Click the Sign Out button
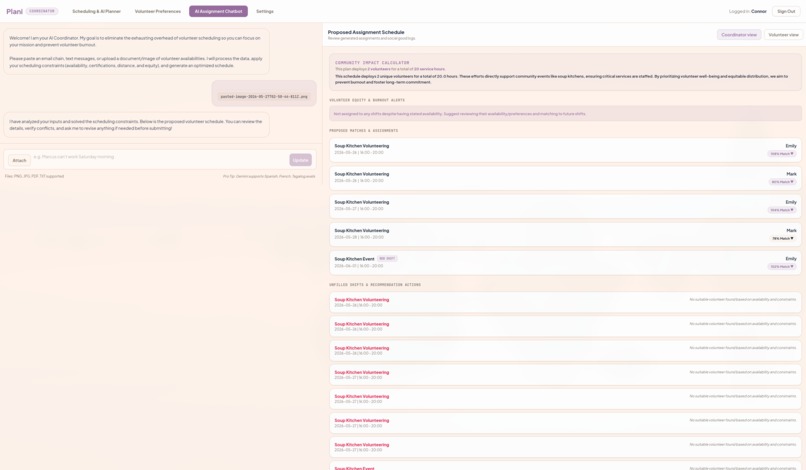This screenshot has width=806, height=470. pos(786,11)
